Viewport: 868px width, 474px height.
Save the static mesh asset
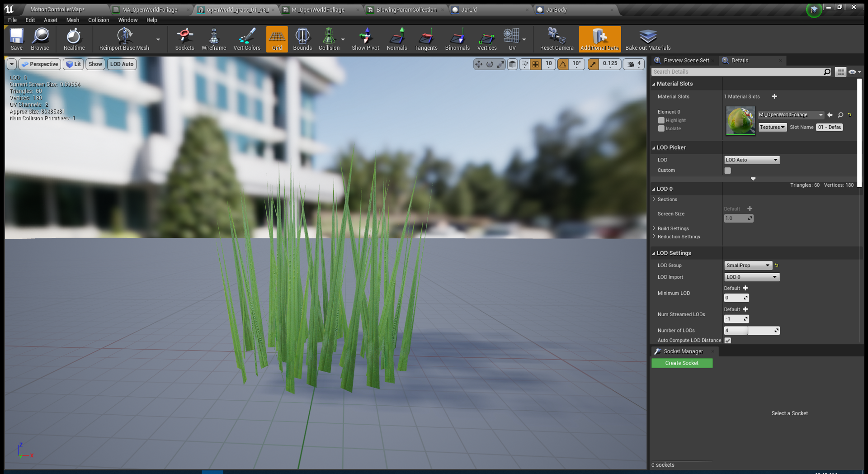click(x=16, y=39)
